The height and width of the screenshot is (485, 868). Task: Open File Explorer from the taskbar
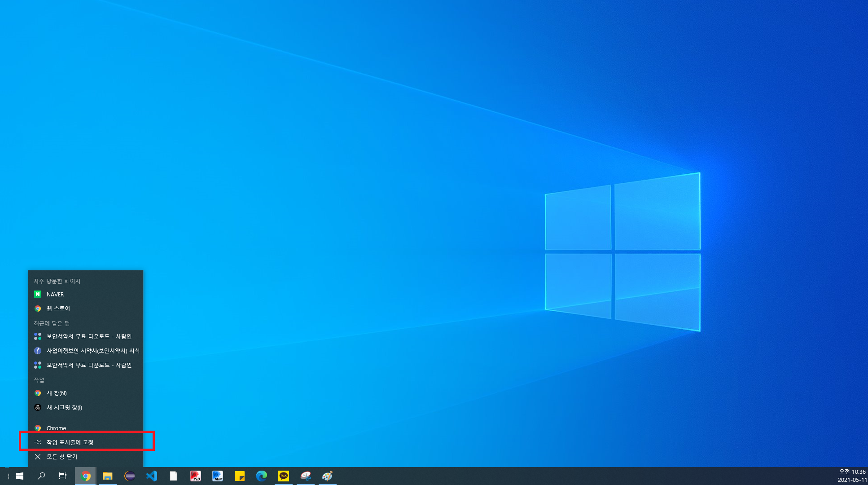point(107,476)
